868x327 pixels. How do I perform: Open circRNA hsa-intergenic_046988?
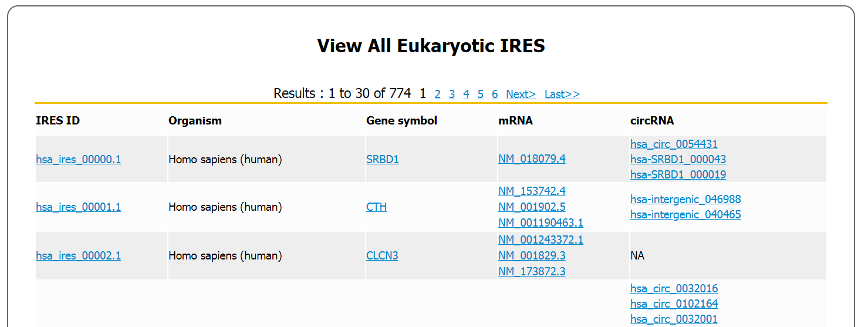685,200
